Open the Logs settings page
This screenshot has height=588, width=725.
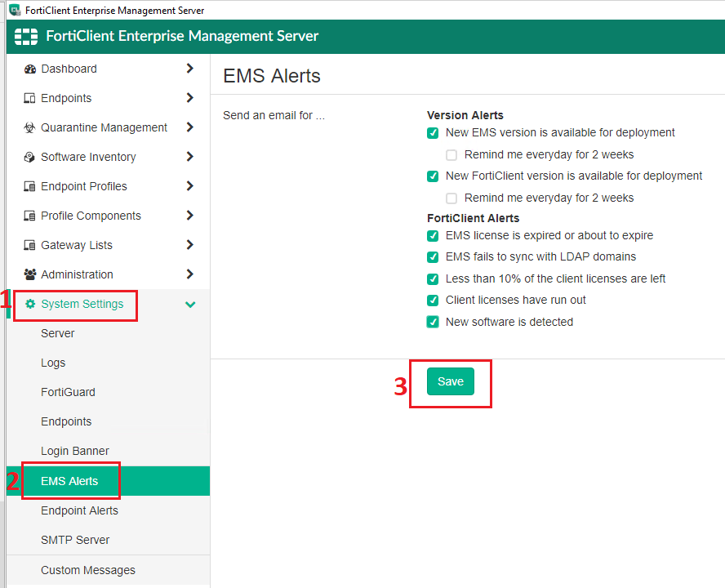pos(53,363)
